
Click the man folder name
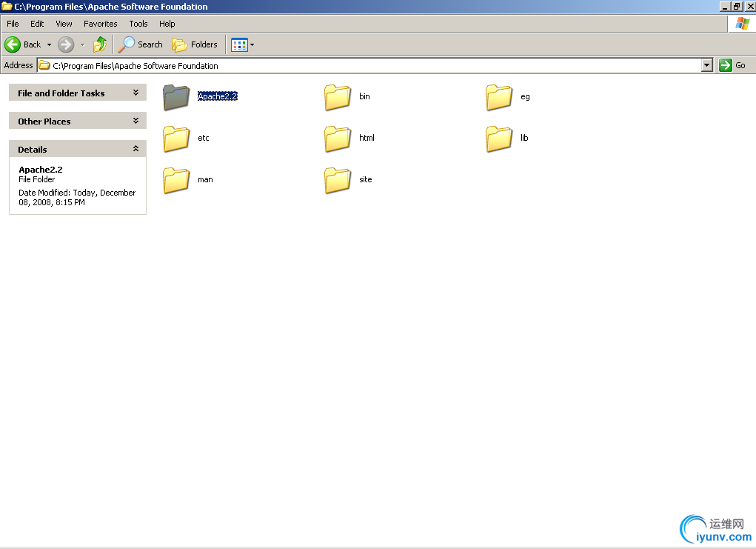[x=205, y=179]
